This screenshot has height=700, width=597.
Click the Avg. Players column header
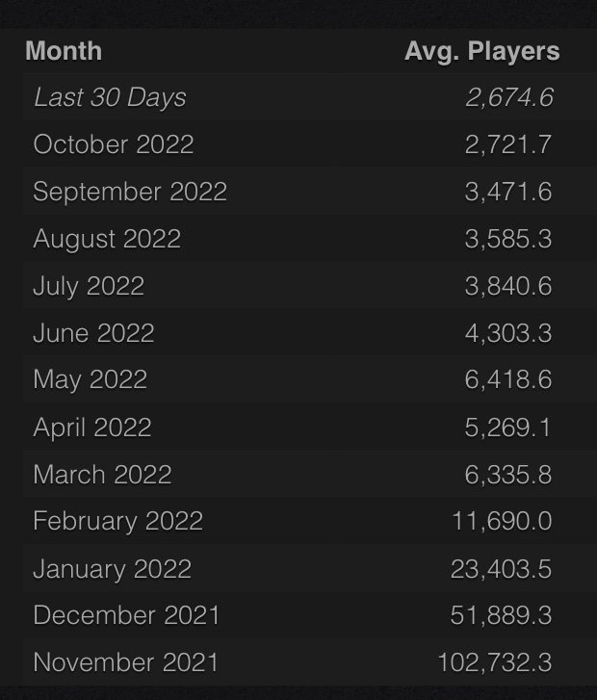click(x=481, y=52)
